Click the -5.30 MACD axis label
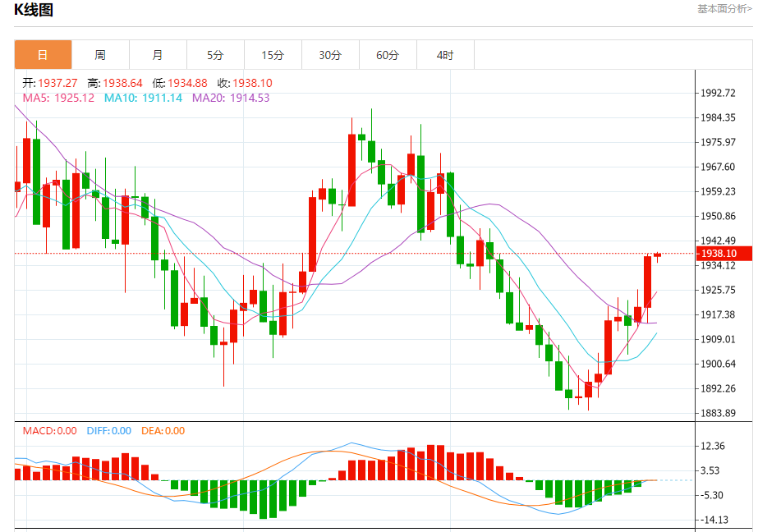This screenshot has width=758, height=532. pos(710,495)
